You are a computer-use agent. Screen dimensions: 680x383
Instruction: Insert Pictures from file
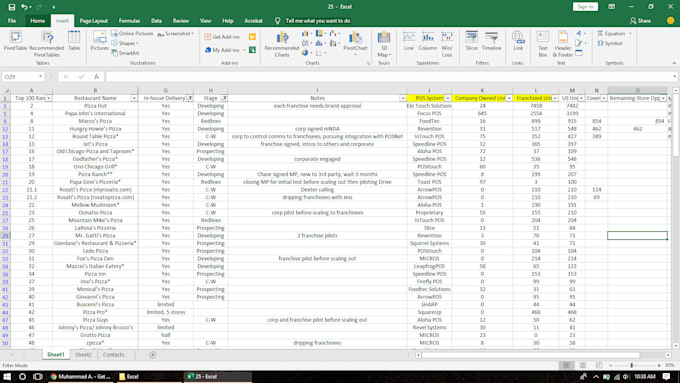point(99,41)
